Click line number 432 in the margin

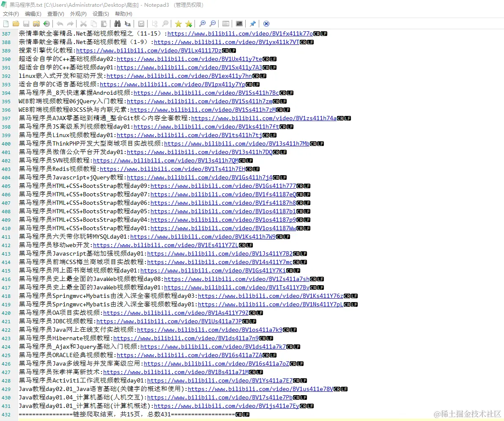pos(6,415)
